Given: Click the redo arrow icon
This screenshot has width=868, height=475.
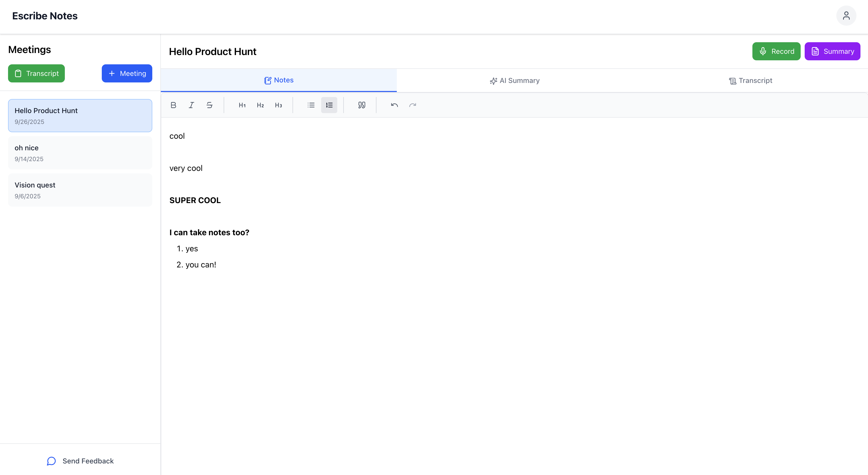Looking at the screenshot, I should click(x=412, y=105).
